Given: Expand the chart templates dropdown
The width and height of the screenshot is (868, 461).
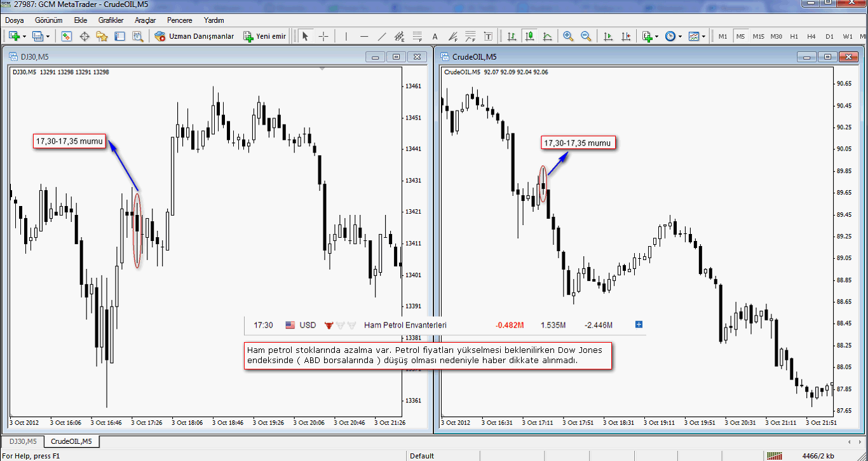Looking at the screenshot, I should pos(703,36).
